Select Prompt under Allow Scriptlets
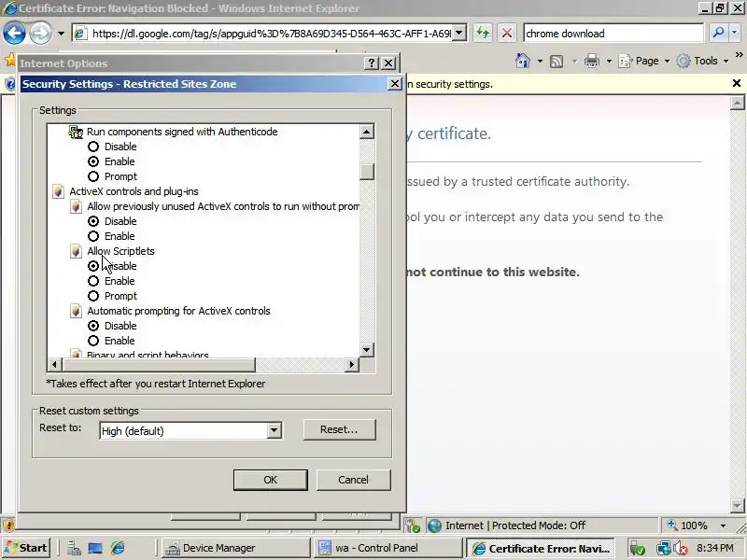 tap(93, 296)
